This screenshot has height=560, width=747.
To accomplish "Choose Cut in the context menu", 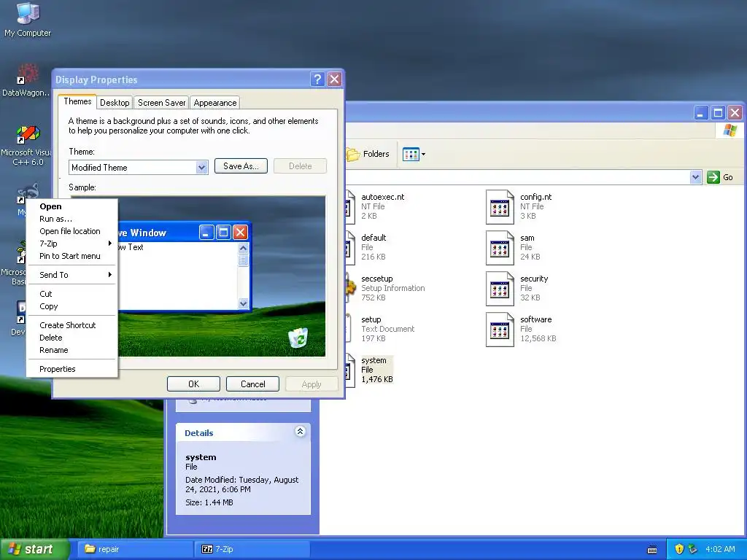I will 71,294.
